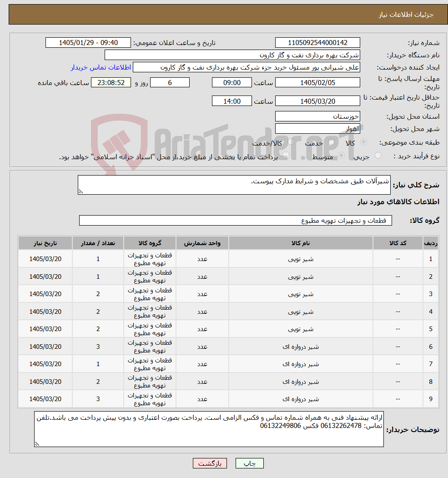Image resolution: width=448 pixels, height=478 pixels.
Task: Click need date cell of row 2
Action: click(x=45, y=277)
